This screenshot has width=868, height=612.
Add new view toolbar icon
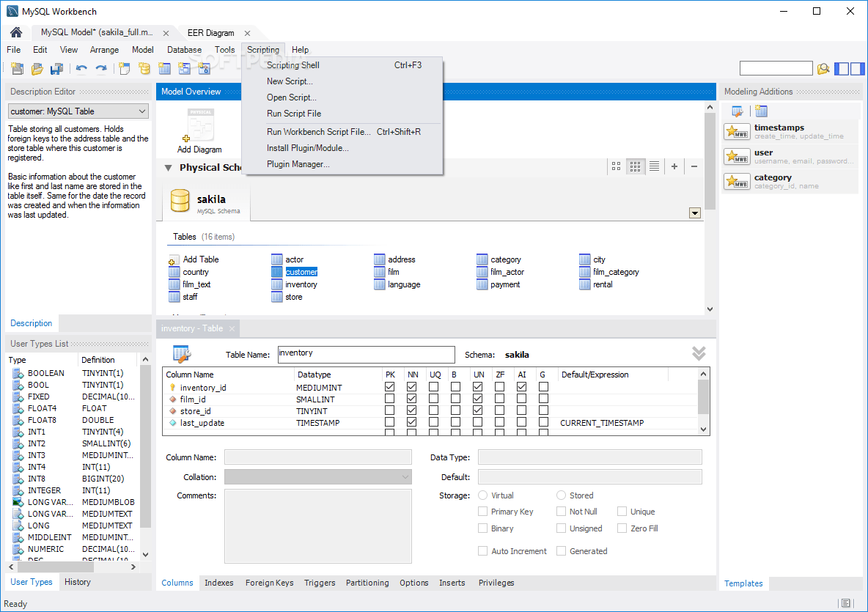click(184, 69)
